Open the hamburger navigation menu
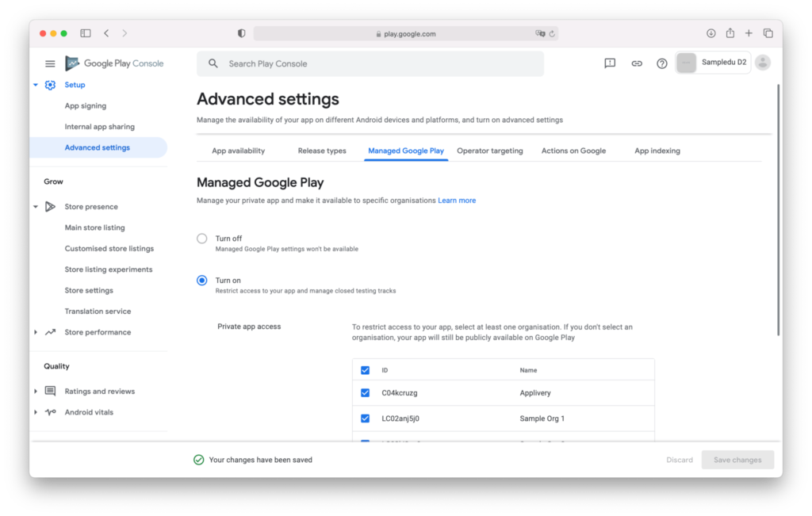Screen dimensions: 812x516 50,63
